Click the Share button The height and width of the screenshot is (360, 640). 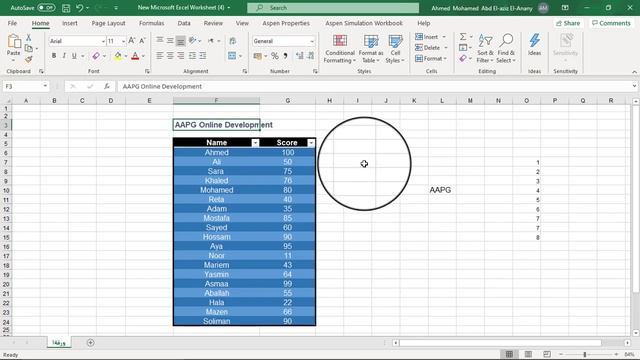(568, 23)
